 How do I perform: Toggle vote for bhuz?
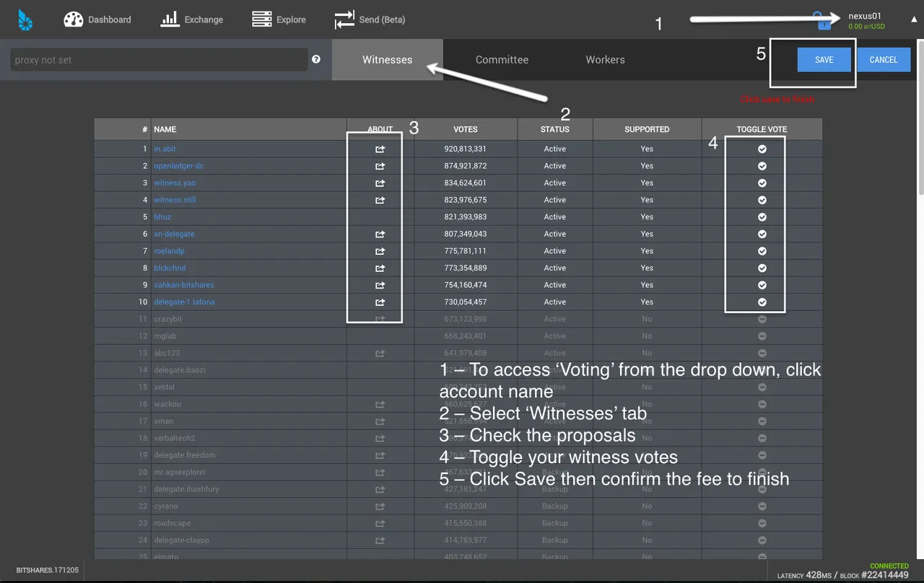[x=762, y=217]
